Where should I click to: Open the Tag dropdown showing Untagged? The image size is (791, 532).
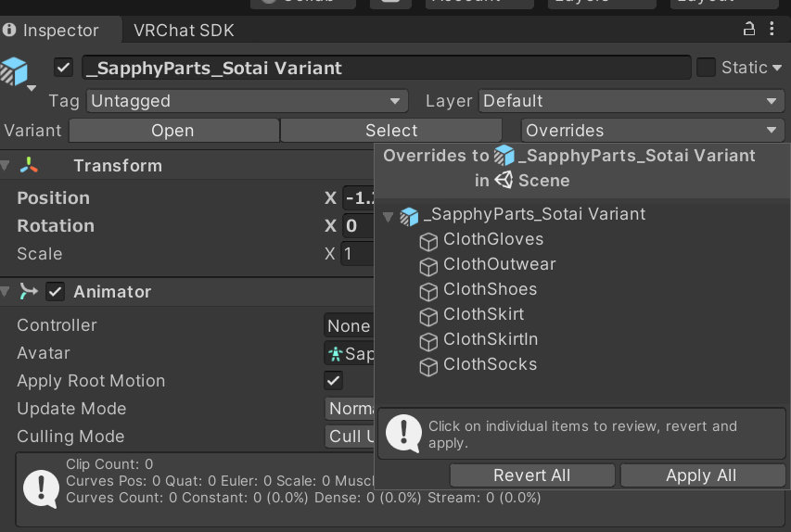(x=247, y=101)
